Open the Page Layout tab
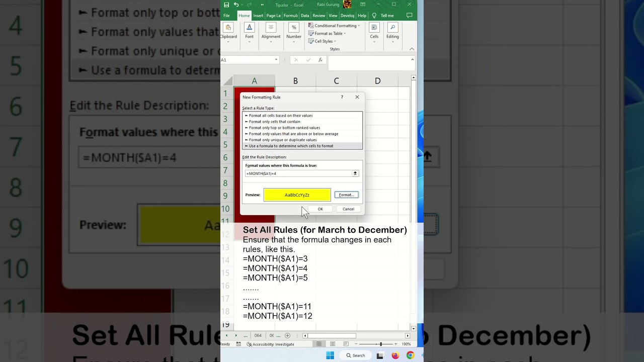Screen dimensions: 644x362 (274, 16)
